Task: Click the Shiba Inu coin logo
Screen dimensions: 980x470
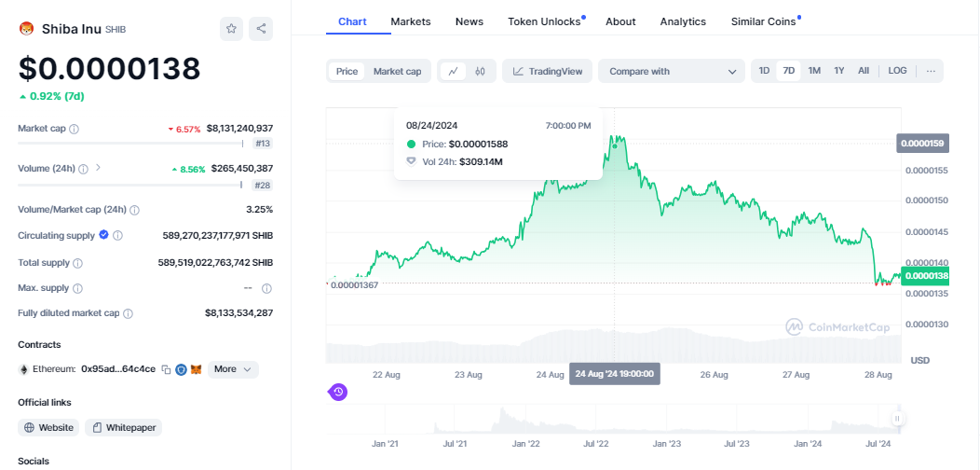Action: point(26,28)
